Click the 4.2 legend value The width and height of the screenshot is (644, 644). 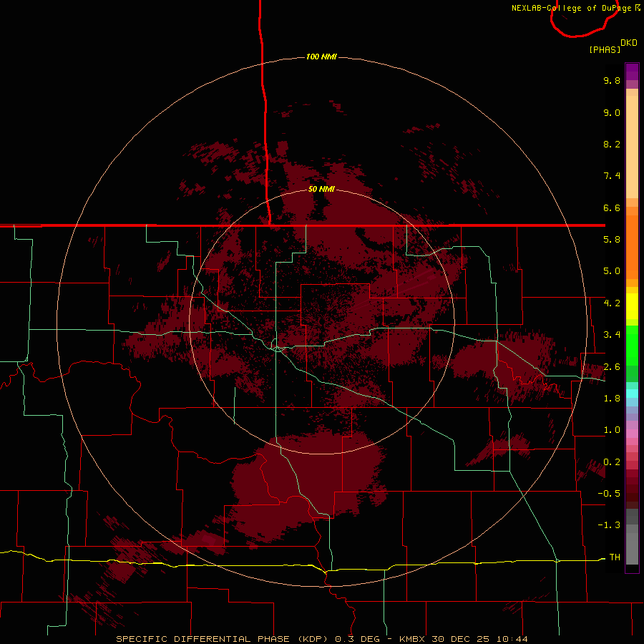click(x=612, y=303)
